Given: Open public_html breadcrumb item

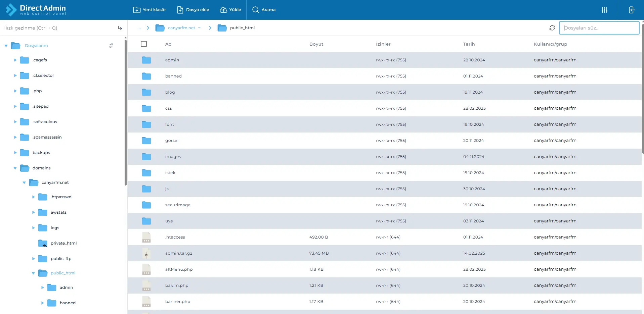Looking at the screenshot, I should 242,28.
